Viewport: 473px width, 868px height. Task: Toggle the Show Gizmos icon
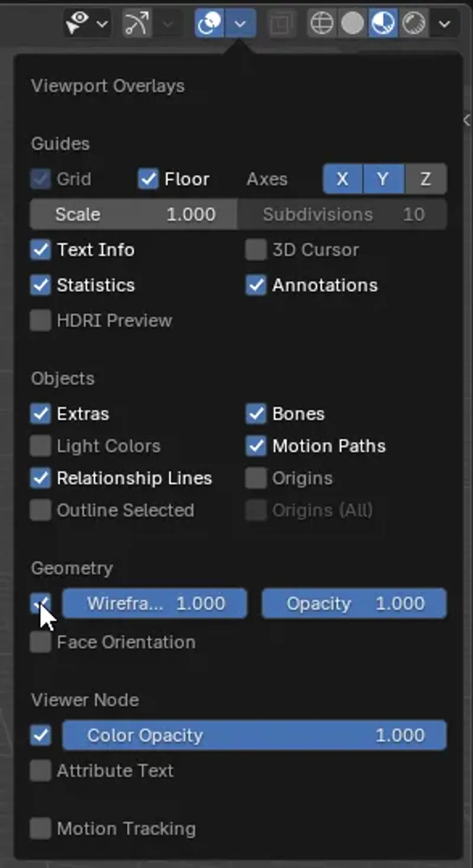pyautogui.click(x=136, y=24)
